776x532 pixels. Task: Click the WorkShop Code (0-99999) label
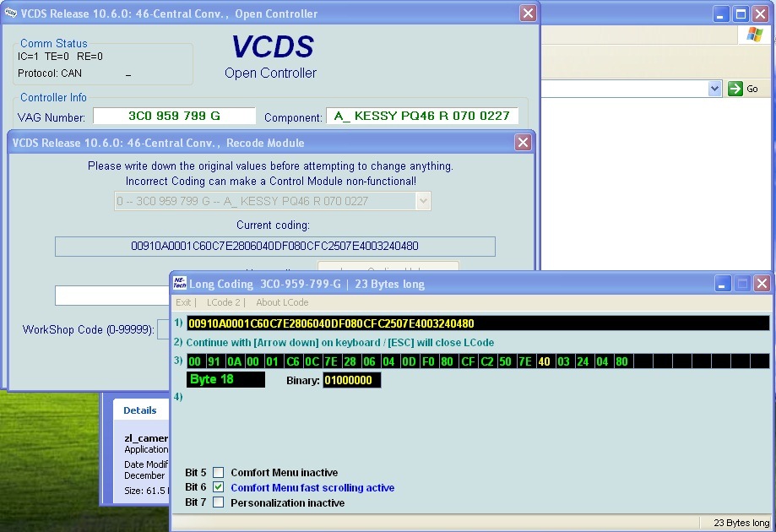88,329
